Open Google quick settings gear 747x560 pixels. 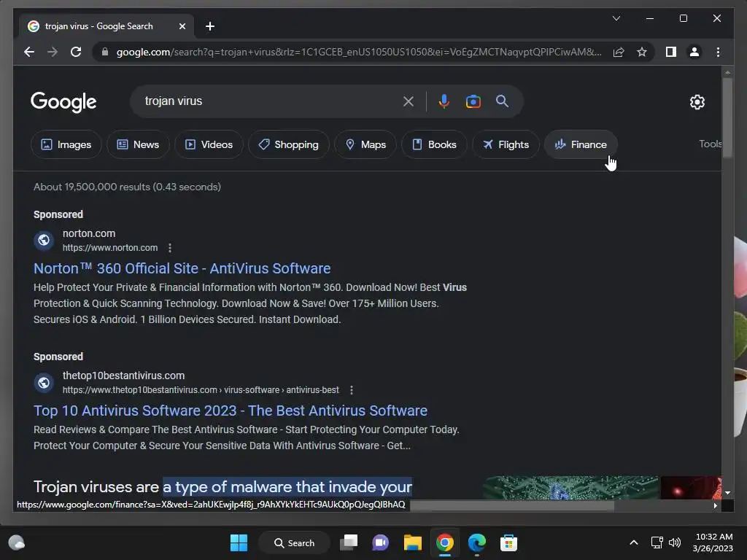[x=697, y=102]
